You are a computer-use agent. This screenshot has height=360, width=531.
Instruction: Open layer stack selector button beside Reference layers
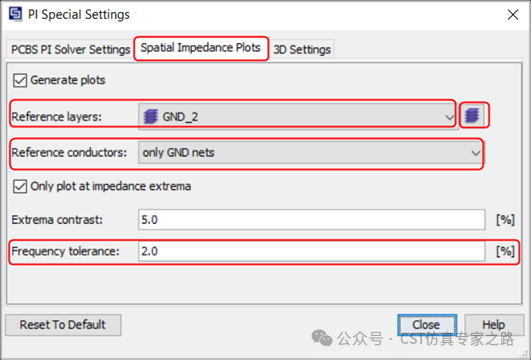474,115
